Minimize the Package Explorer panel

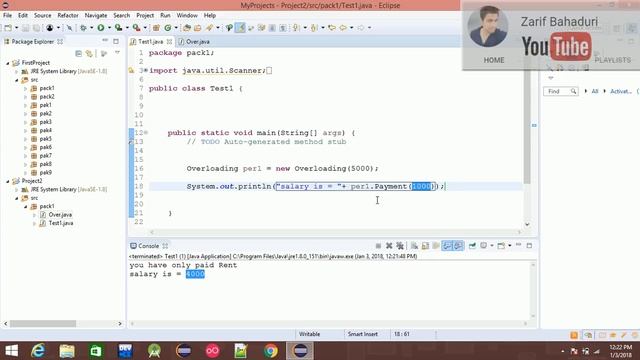[105, 41]
